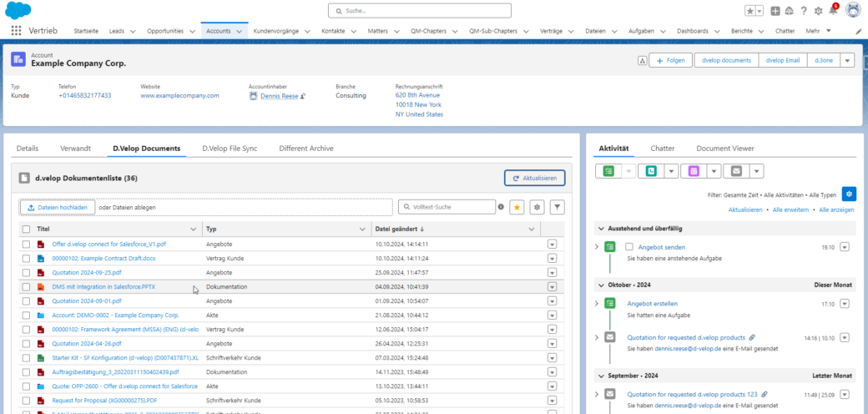Click folder icon of Account: DEMO-0002
Viewport: 868px width, 414px height.
[x=40, y=316]
